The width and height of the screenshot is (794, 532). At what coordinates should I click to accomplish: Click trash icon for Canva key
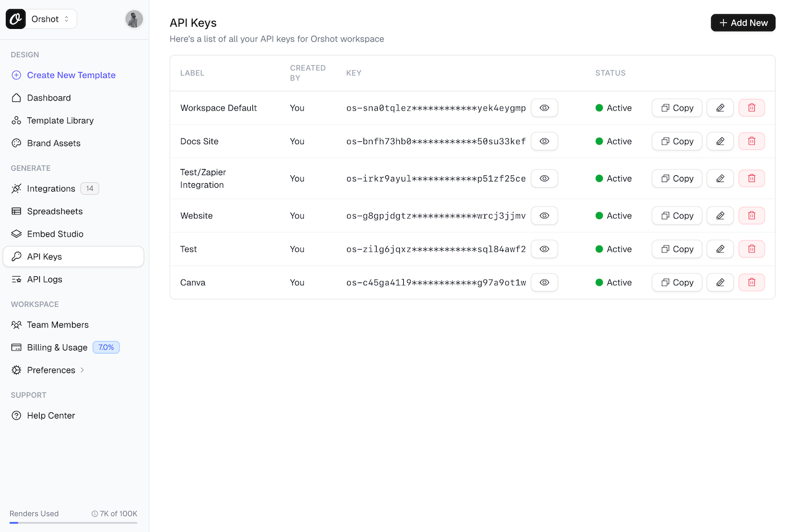click(751, 282)
